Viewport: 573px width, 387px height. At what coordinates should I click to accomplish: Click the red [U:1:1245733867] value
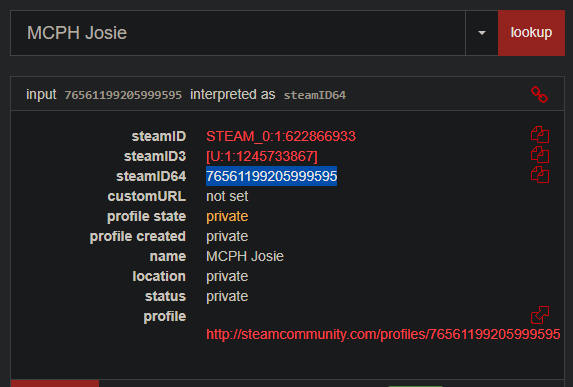coord(262,156)
